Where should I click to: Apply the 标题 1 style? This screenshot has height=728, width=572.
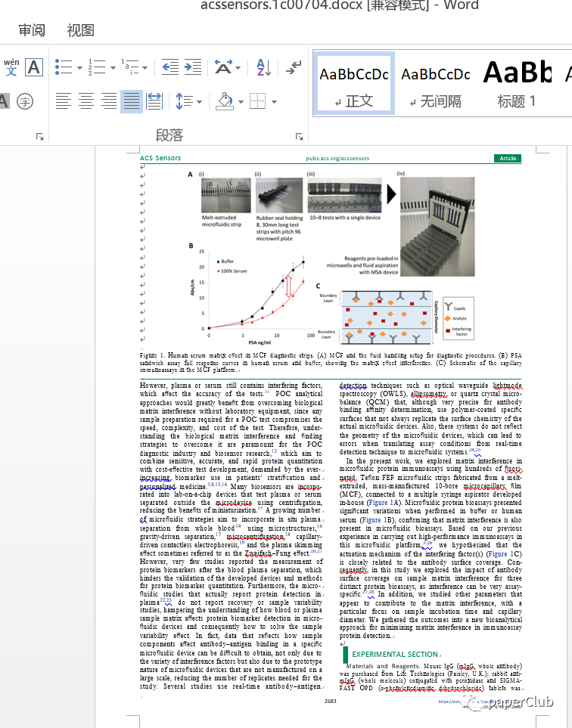point(518,84)
